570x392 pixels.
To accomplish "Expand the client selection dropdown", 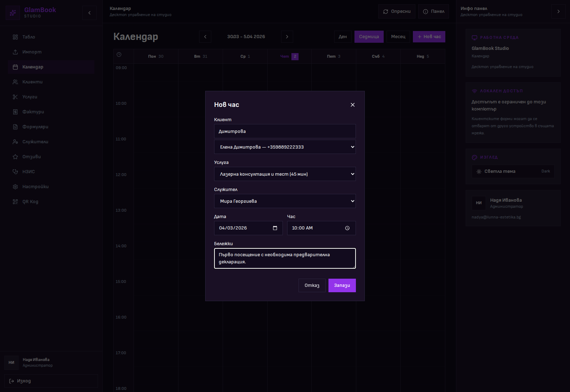I will 285,147.
